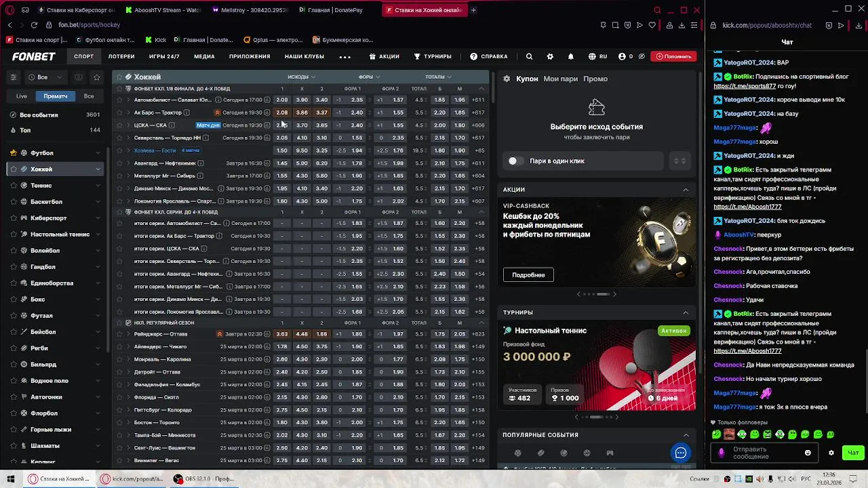Star the Автомобилист — Салават match
Viewport: 868px width, 488px height.
coord(119,100)
